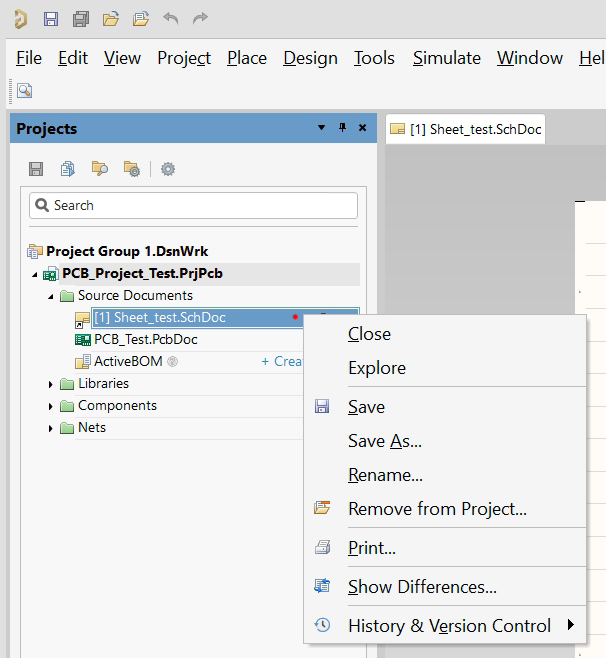Choose Show Differences... in context menu
The image size is (606, 658).
(445, 587)
